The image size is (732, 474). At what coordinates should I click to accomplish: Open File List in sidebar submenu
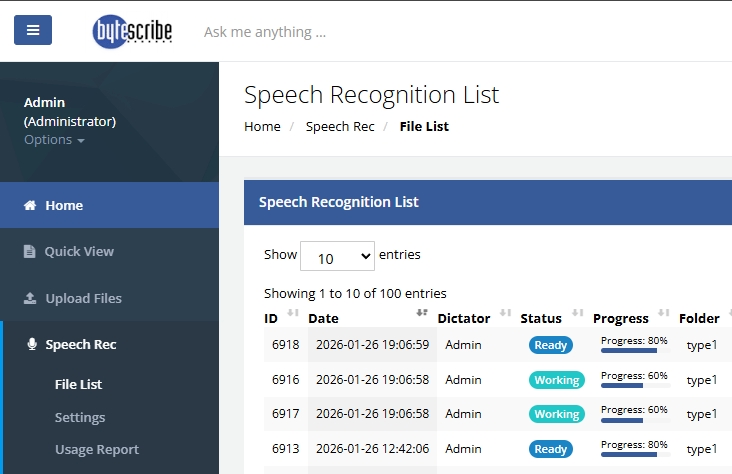click(78, 384)
